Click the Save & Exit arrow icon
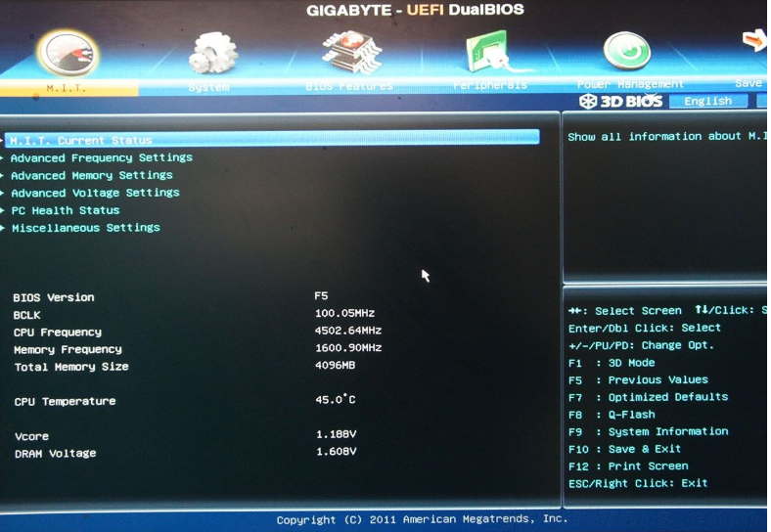The image size is (771, 532). pos(753,41)
